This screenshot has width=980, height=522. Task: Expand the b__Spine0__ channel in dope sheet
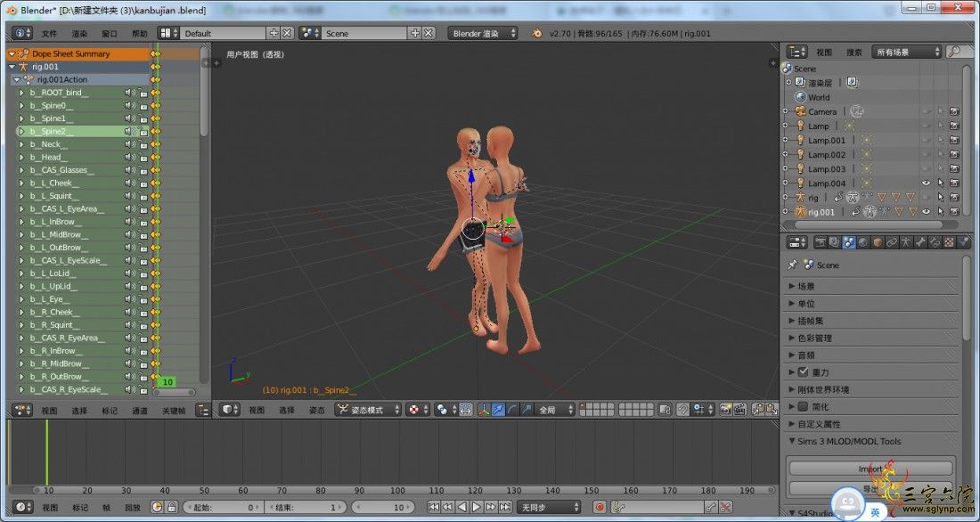point(22,105)
